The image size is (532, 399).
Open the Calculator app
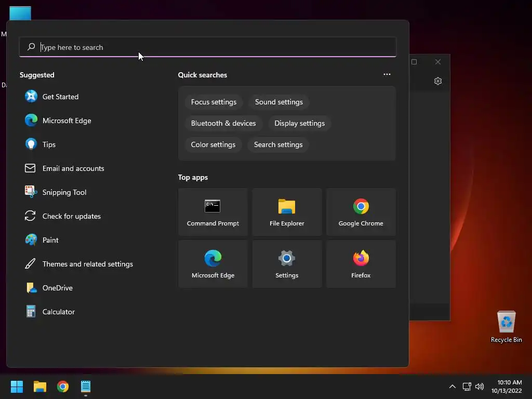click(x=50, y=312)
